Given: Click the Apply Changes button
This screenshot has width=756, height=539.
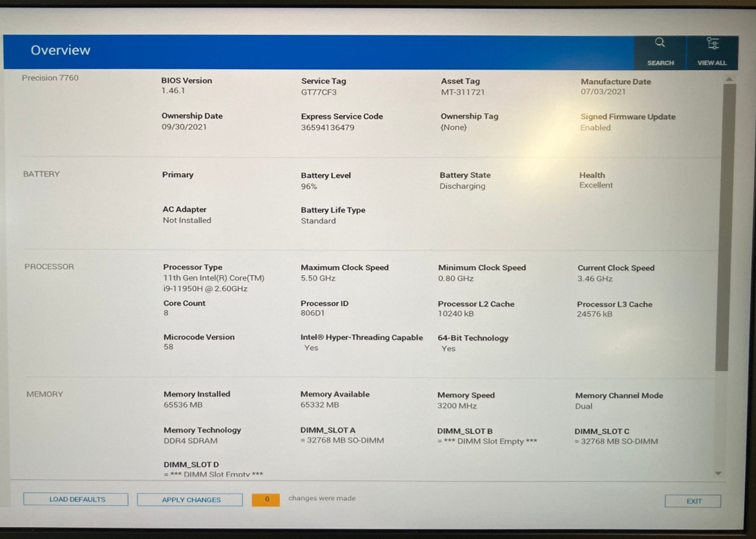Looking at the screenshot, I should 190,500.
